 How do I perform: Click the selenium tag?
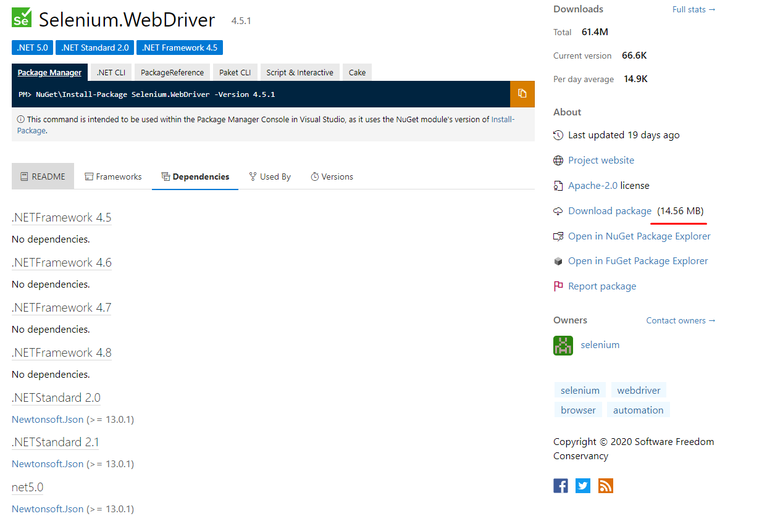tap(580, 390)
